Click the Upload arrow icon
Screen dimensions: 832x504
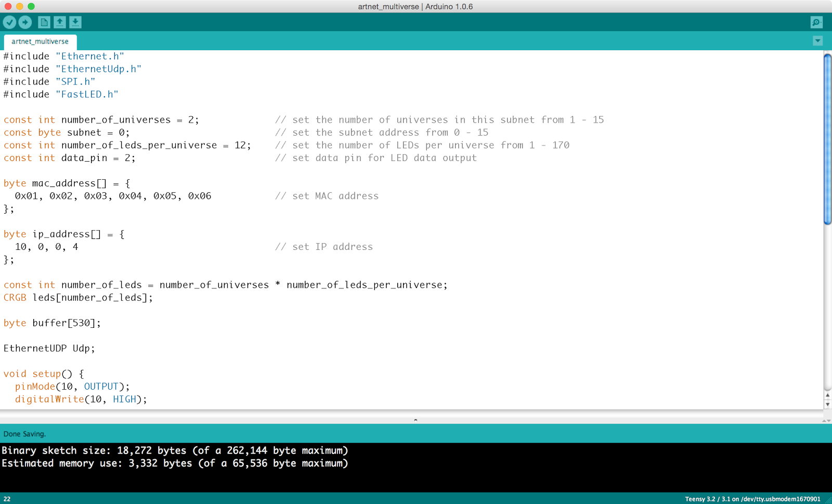25,22
